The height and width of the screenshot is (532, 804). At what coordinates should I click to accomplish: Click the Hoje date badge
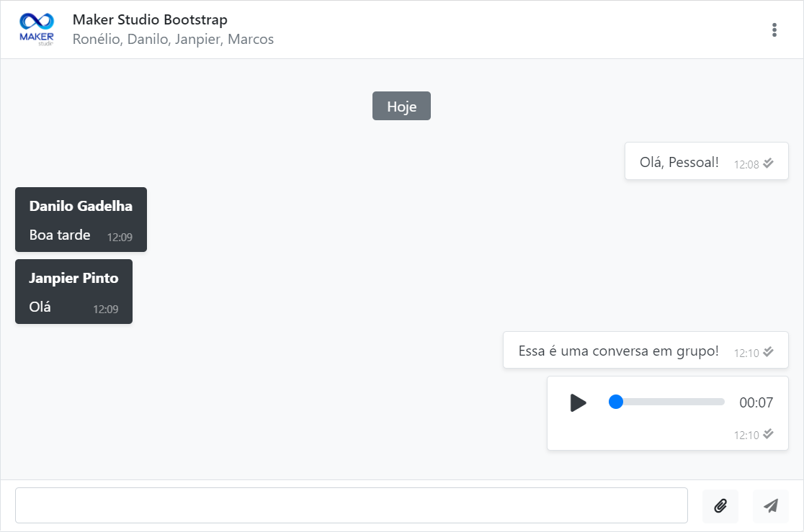click(x=401, y=107)
